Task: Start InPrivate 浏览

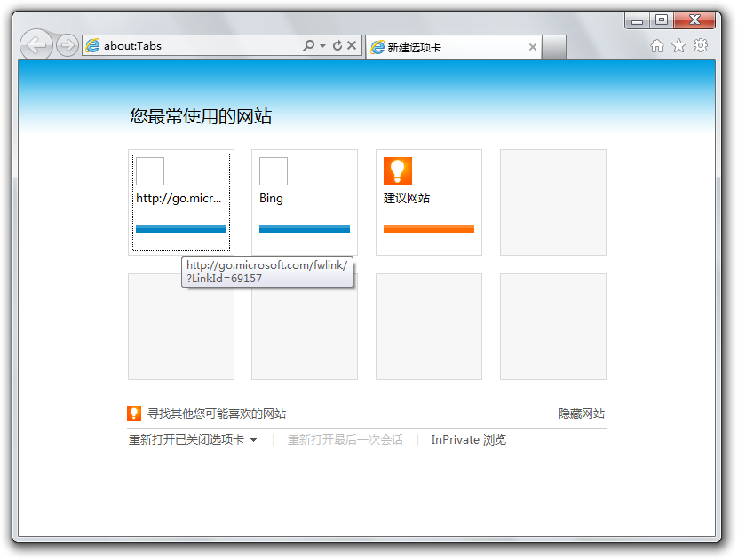Action: [469, 439]
